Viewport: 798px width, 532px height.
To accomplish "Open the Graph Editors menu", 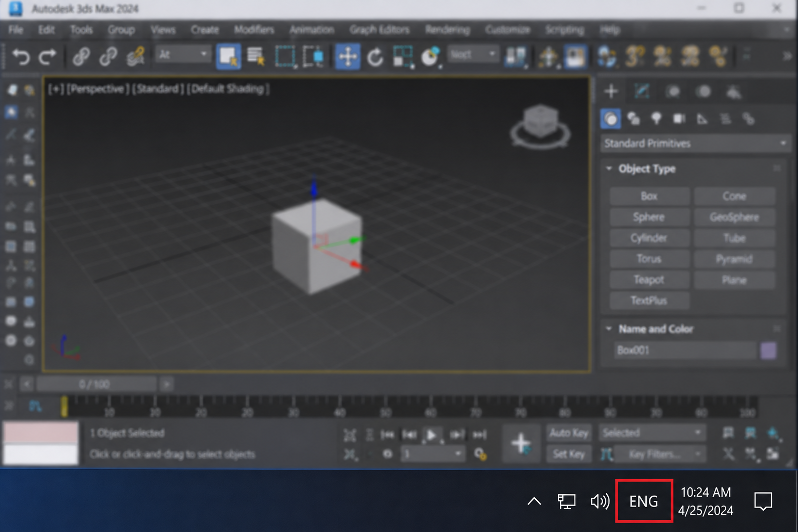I will (x=379, y=30).
